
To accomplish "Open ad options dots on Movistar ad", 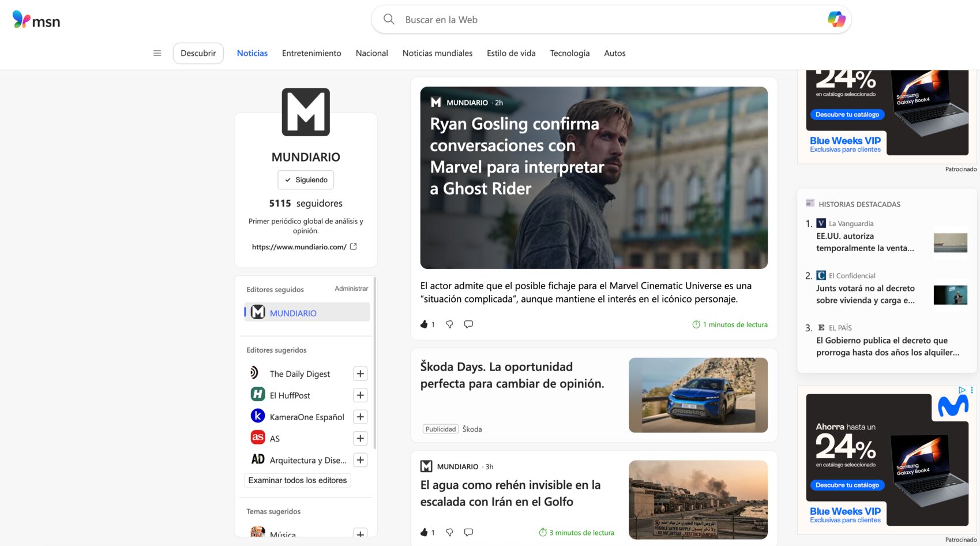I will (x=972, y=390).
